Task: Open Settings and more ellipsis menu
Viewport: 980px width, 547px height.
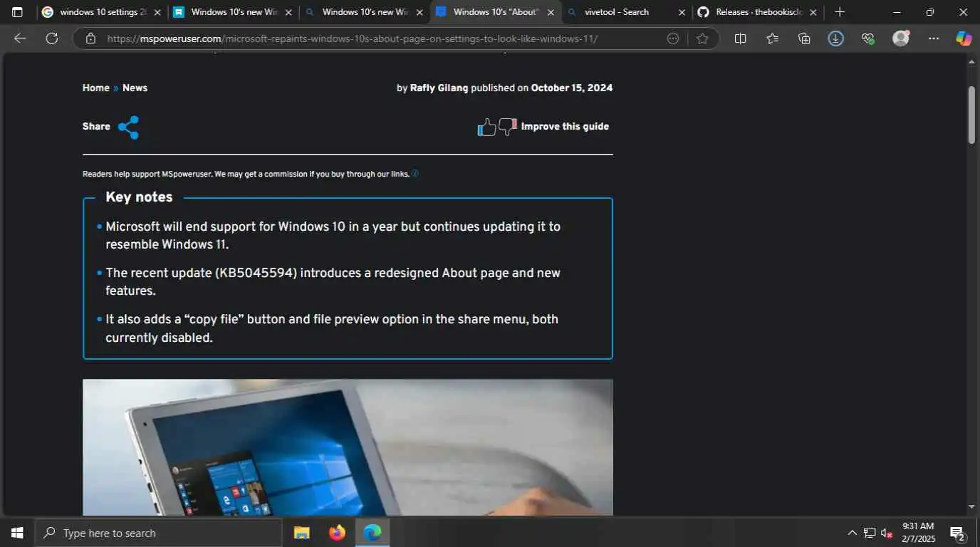Action: 934,38
